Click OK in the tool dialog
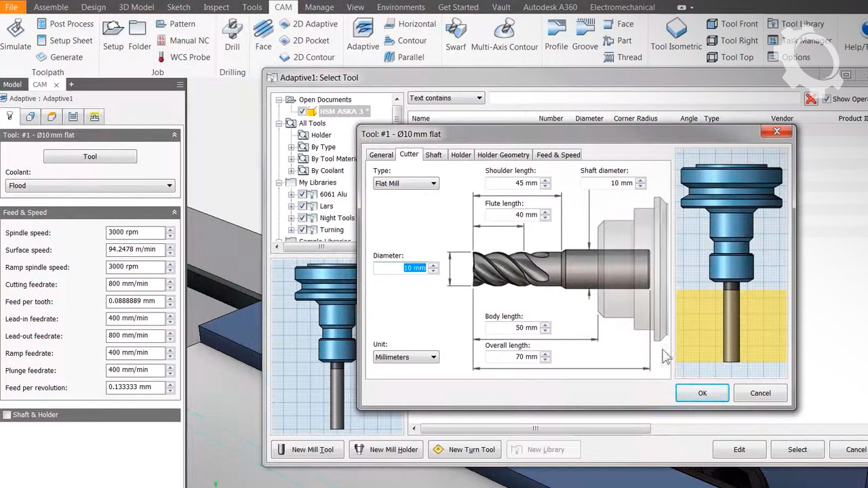The width and height of the screenshot is (868, 488). pos(702,393)
